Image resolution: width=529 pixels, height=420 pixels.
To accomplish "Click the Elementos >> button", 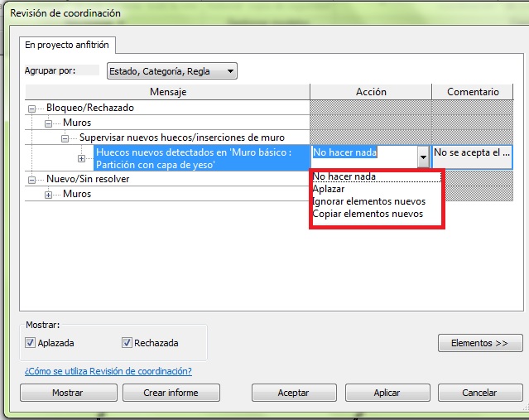I will coord(479,343).
